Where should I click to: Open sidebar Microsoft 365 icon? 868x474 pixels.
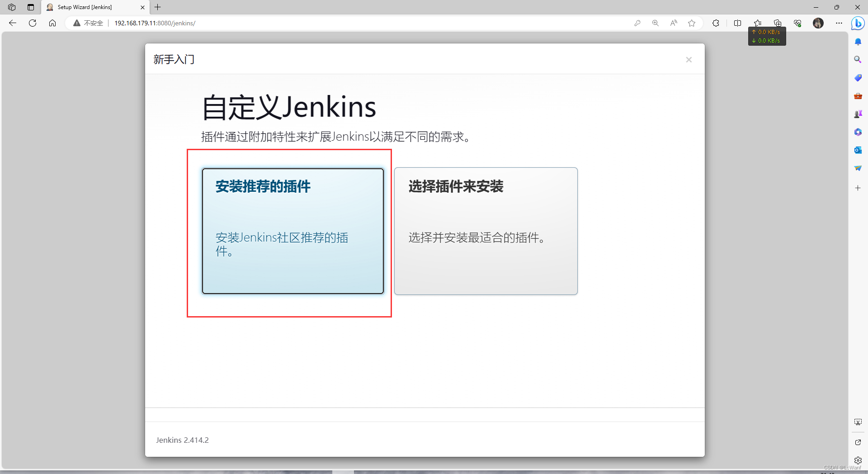(858, 132)
